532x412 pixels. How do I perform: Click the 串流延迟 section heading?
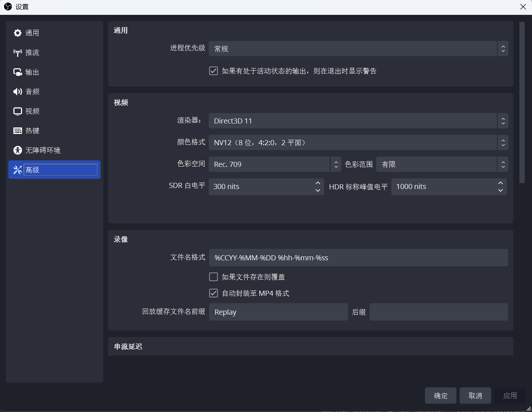pyautogui.click(x=128, y=347)
